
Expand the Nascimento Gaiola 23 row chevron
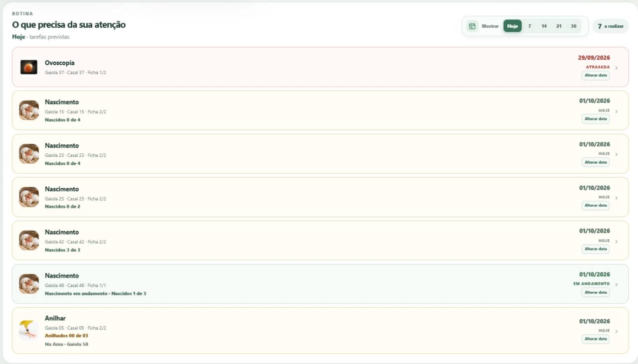617,154
